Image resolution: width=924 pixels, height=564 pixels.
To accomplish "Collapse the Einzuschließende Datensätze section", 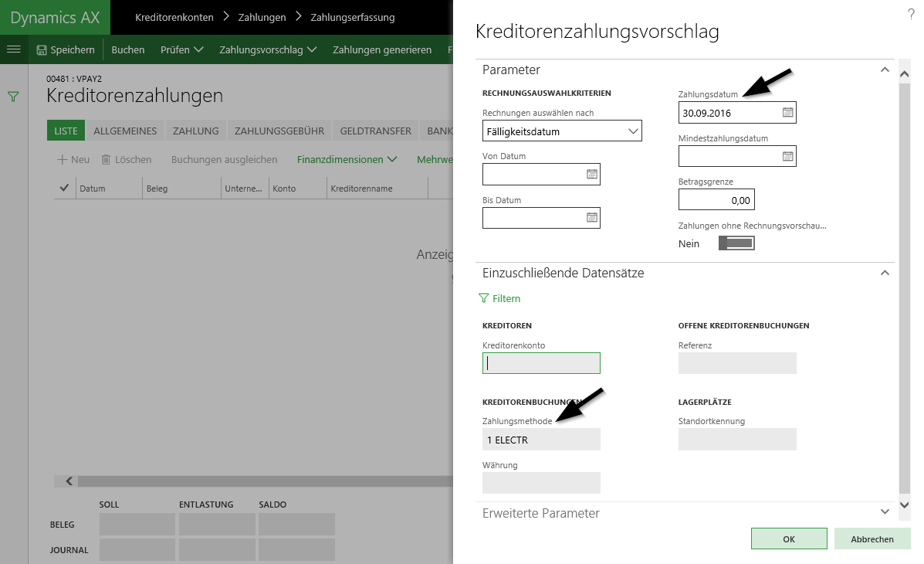I will (x=885, y=273).
